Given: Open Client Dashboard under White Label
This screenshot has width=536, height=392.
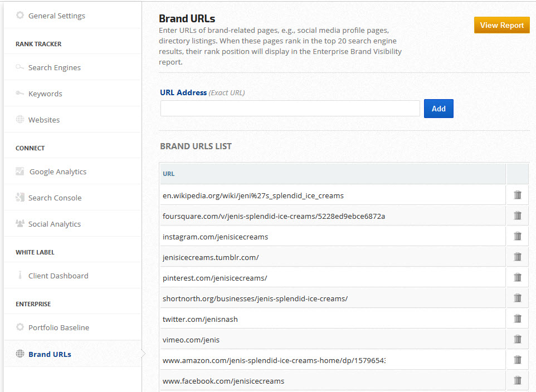Looking at the screenshot, I should (58, 276).
